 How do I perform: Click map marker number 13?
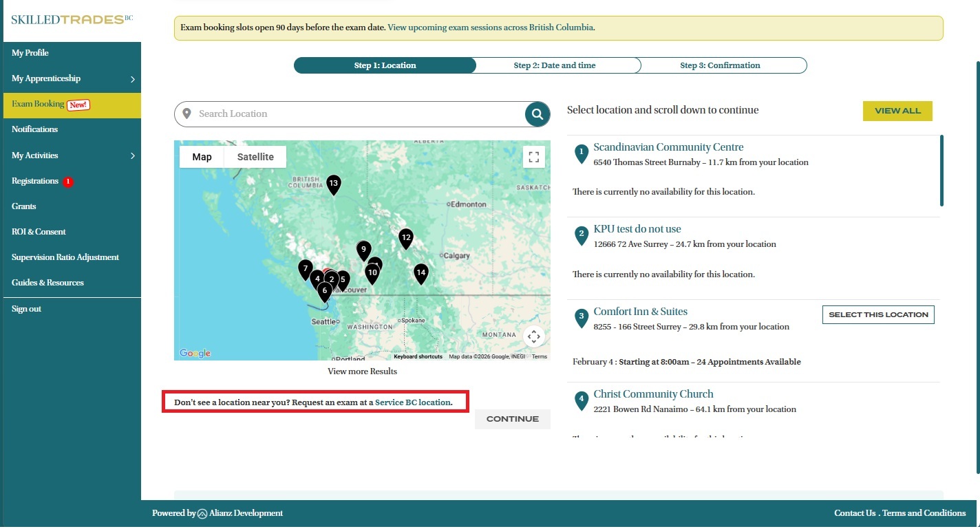pos(334,184)
